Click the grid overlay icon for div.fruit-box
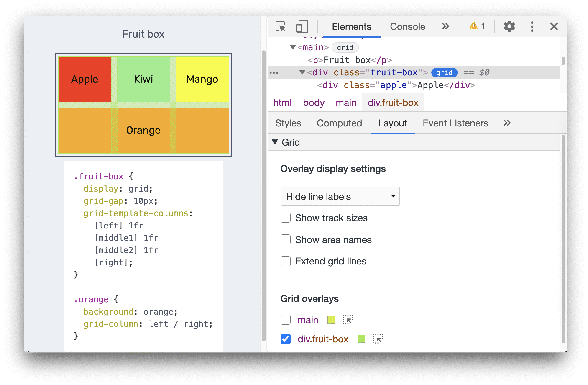588x385 pixels. tap(377, 339)
